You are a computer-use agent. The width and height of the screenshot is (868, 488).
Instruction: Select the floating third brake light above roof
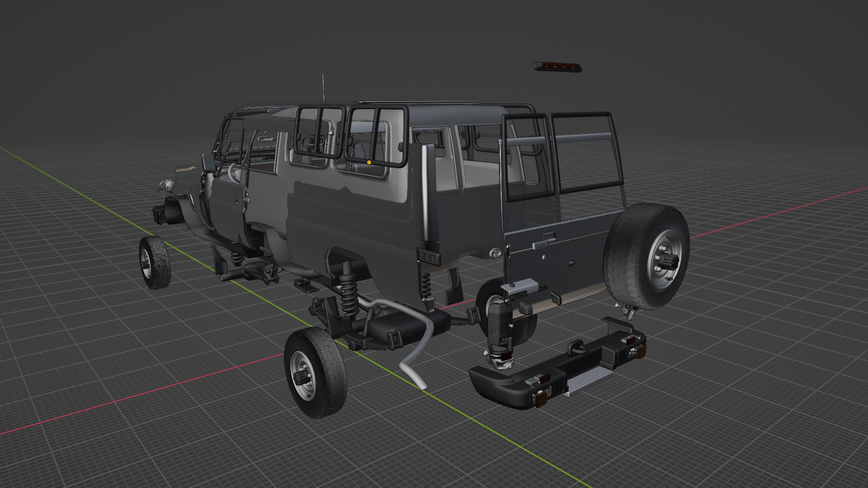point(557,67)
